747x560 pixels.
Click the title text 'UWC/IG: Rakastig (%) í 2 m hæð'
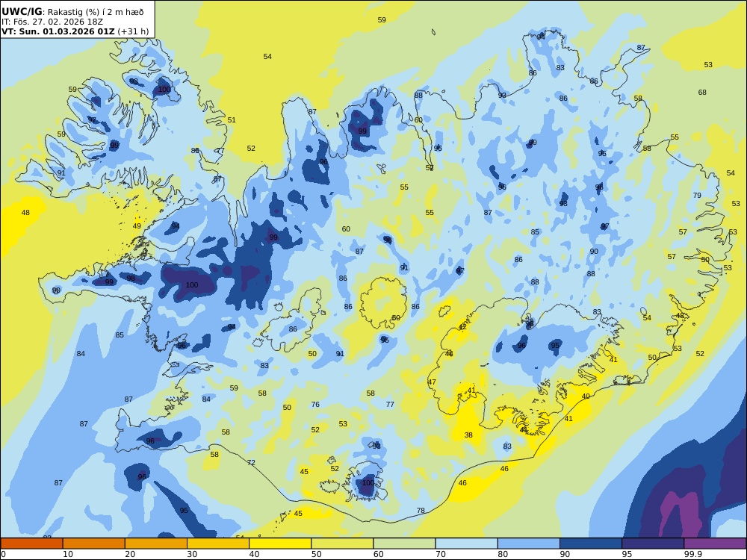click(72, 12)
